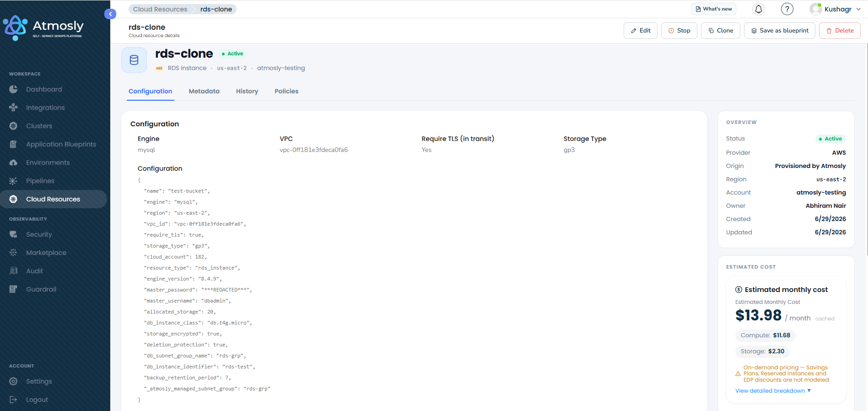Expand View detailed breakdown

(x=773, y=391)
